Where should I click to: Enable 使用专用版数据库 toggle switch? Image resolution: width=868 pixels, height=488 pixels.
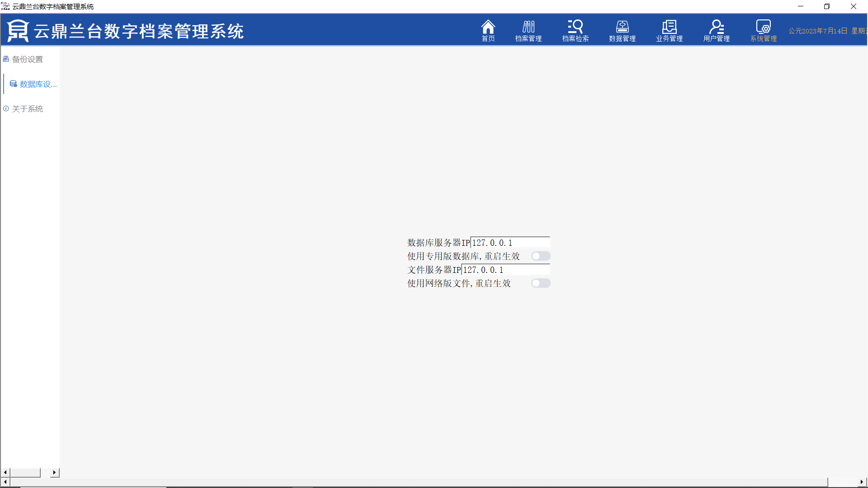coord(540,256)
